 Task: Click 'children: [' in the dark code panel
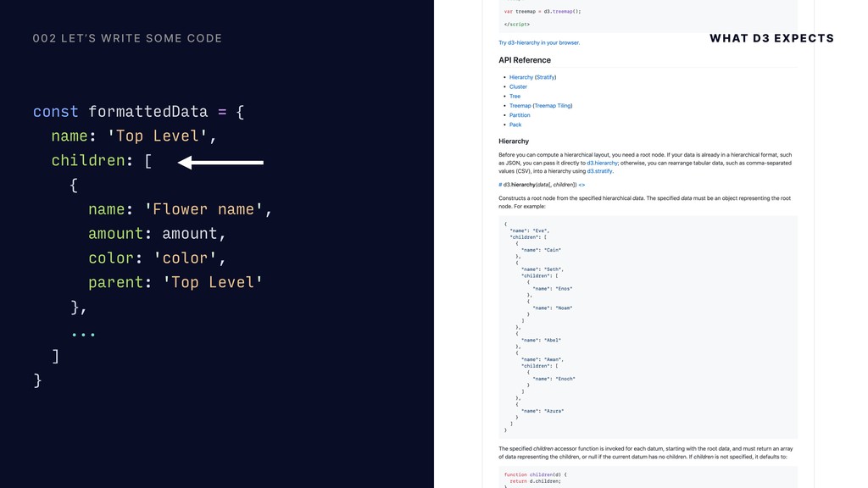[x=102, y=160]
